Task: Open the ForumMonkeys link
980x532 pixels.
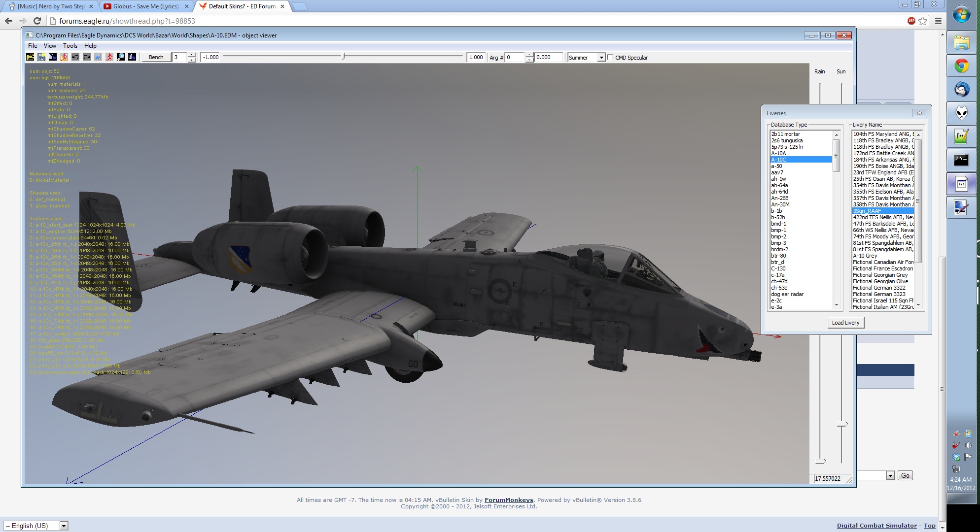Action: [509, 500]
